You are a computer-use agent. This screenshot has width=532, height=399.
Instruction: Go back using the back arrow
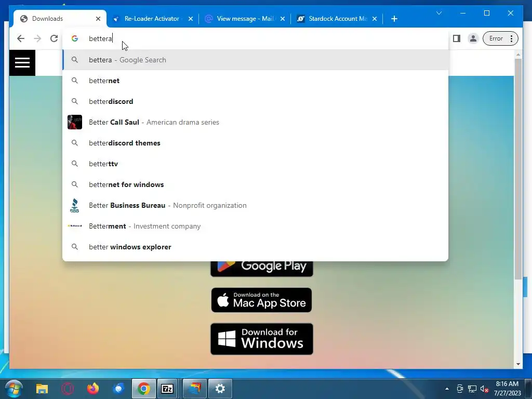(21, 38)
